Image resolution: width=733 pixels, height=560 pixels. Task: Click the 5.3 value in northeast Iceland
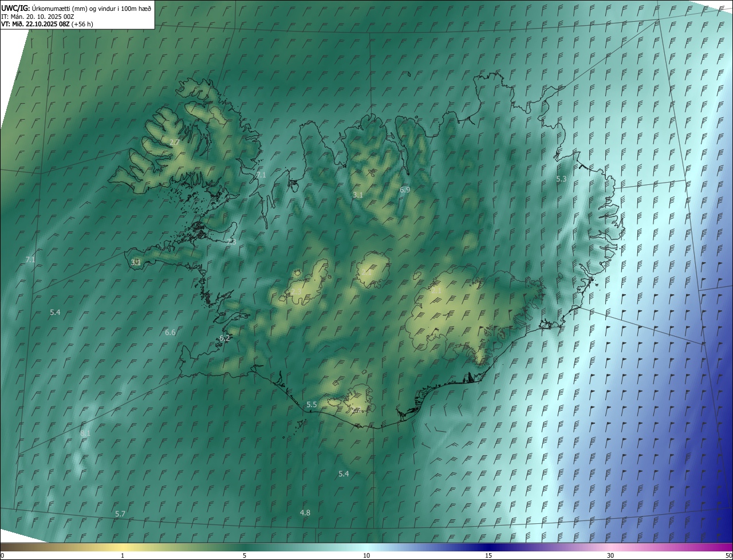click(x=561, y=179)
